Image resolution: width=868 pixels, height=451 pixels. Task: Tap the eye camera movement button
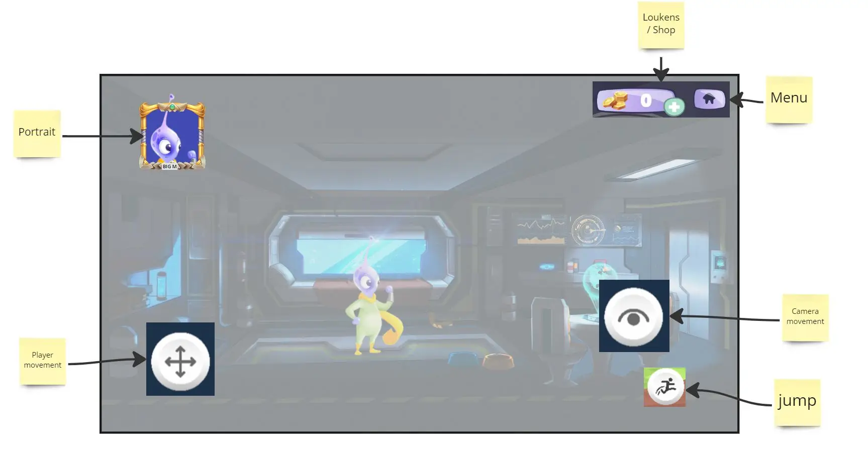click(x=633, y=316)
